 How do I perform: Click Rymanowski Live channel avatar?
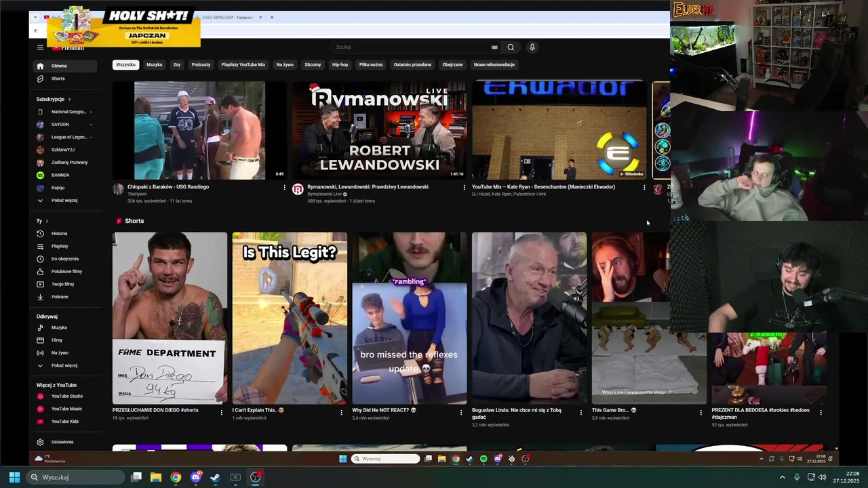298,189
